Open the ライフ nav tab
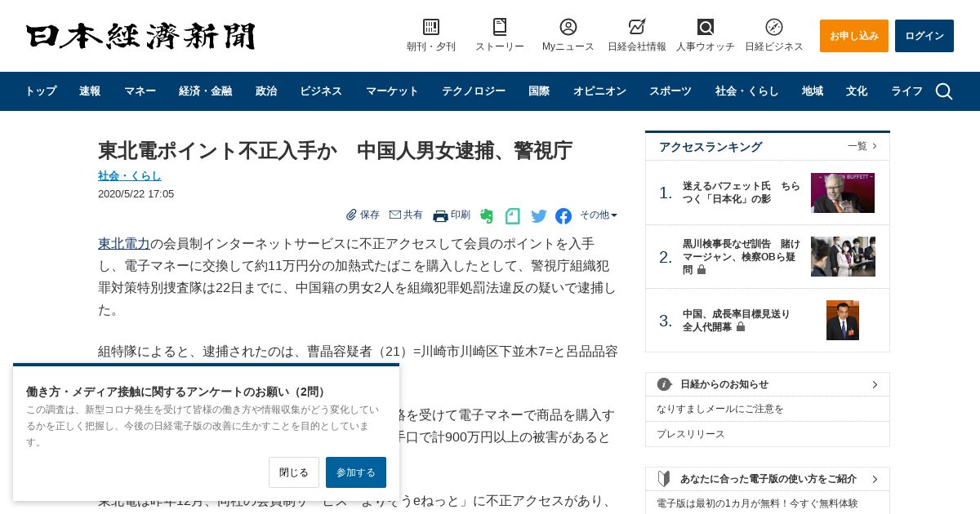The width and height of the screenshot is (980, 514). click(906, 91)
